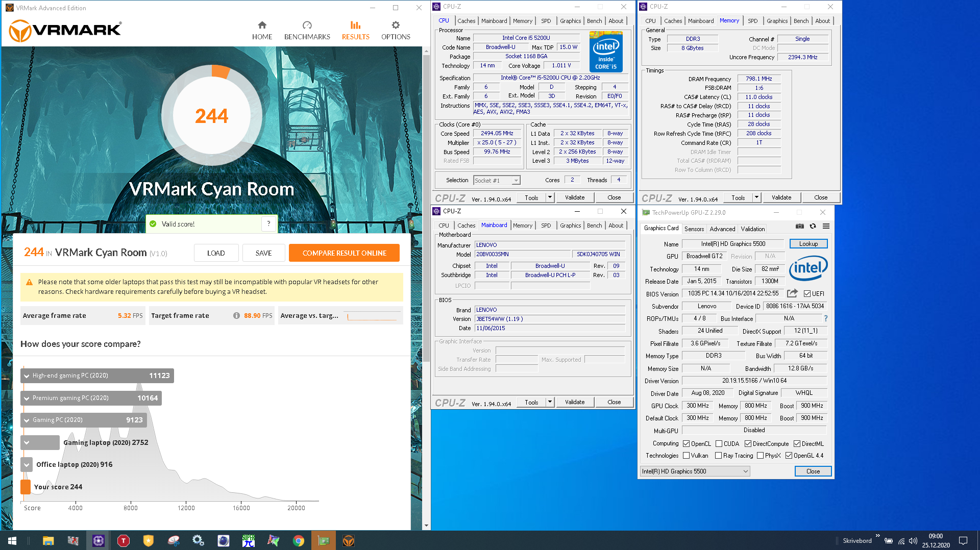Image resolution: width=980 pixels, height=550 pixels.
Task: Switch to the Advanced tab in GPU-Z
Action: click(722, 229)
